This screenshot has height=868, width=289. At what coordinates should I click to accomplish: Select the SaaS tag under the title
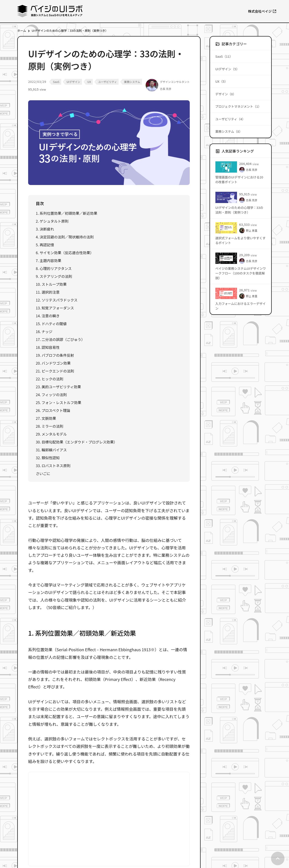[56, 82]
